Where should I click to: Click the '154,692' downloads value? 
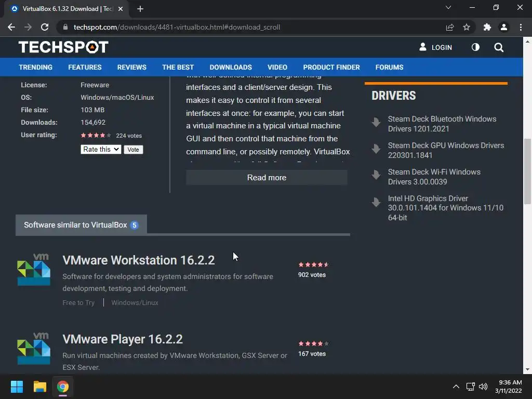93,122
